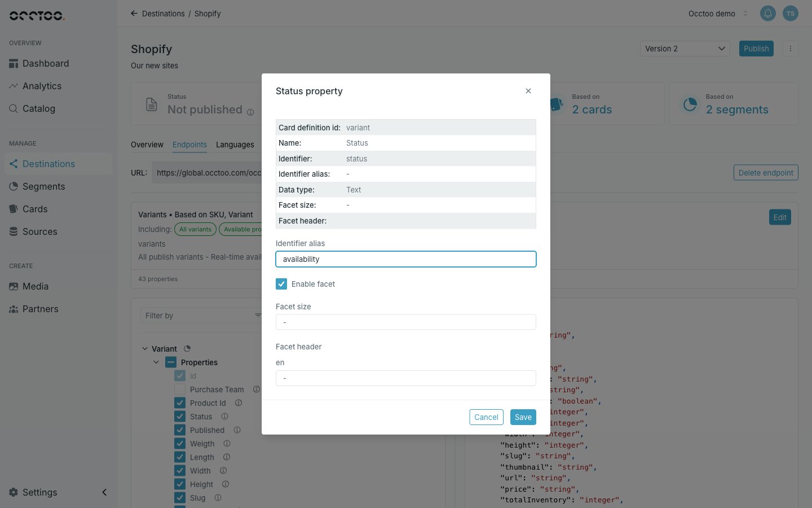Show info icon next to Length

[227, 457]
